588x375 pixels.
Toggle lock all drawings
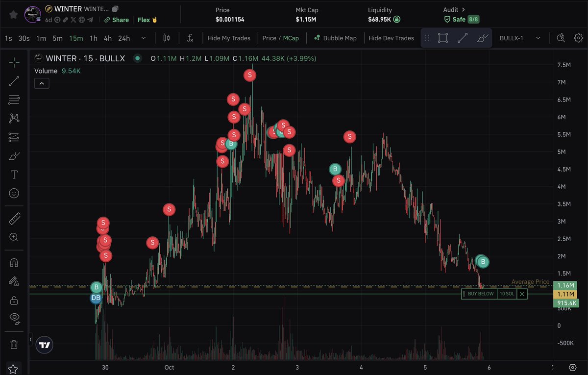(14, 300)
